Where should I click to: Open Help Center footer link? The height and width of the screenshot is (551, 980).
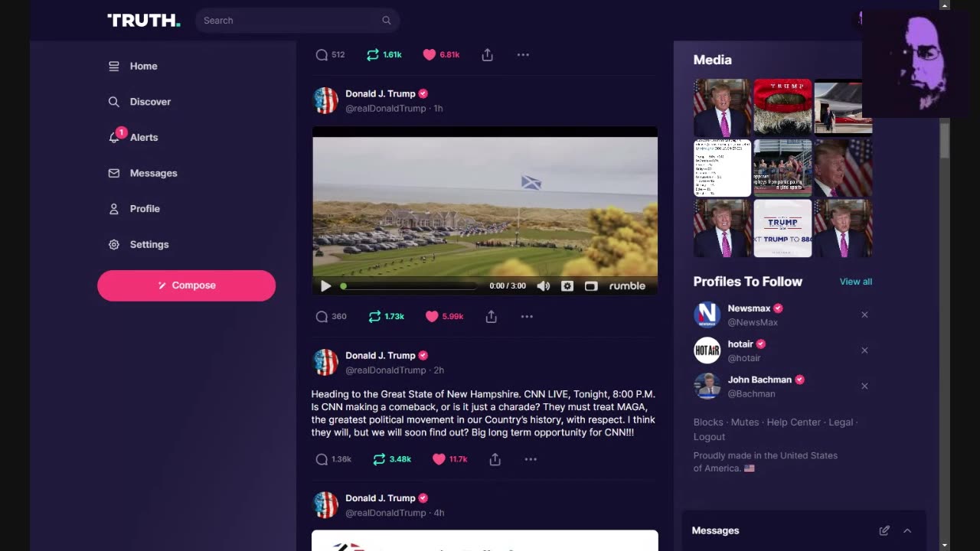[x=794, y=422]
